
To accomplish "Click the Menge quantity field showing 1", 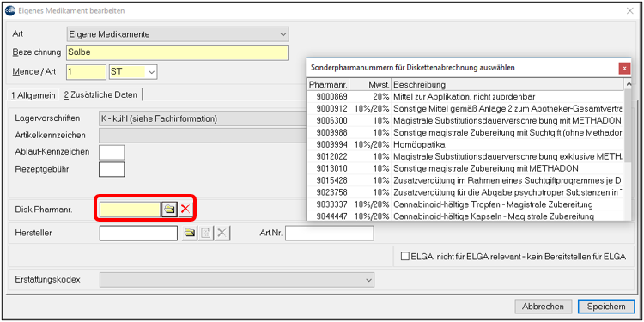I will point(86,72).
